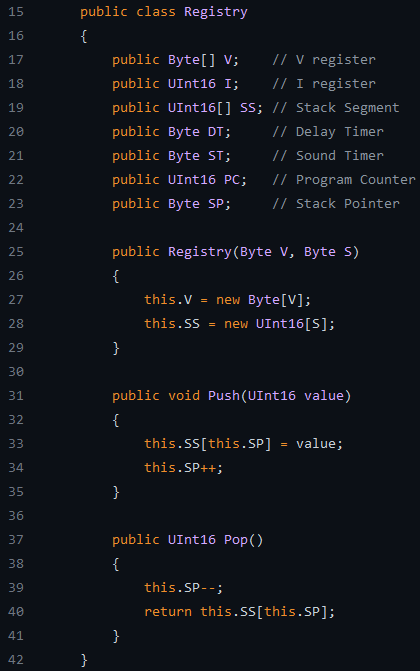Place cursor on 'return this.SS[this.SP];' statement

point(240,612)
